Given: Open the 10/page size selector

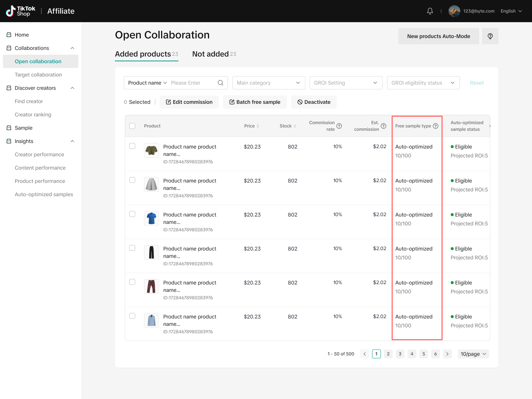Looking at the screenshot, I should tap(473, 354).
